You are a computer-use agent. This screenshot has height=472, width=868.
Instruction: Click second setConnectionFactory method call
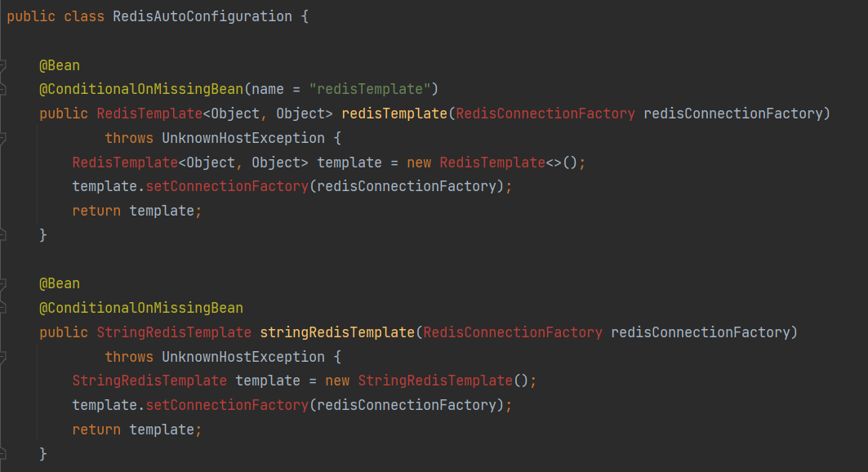227,405
